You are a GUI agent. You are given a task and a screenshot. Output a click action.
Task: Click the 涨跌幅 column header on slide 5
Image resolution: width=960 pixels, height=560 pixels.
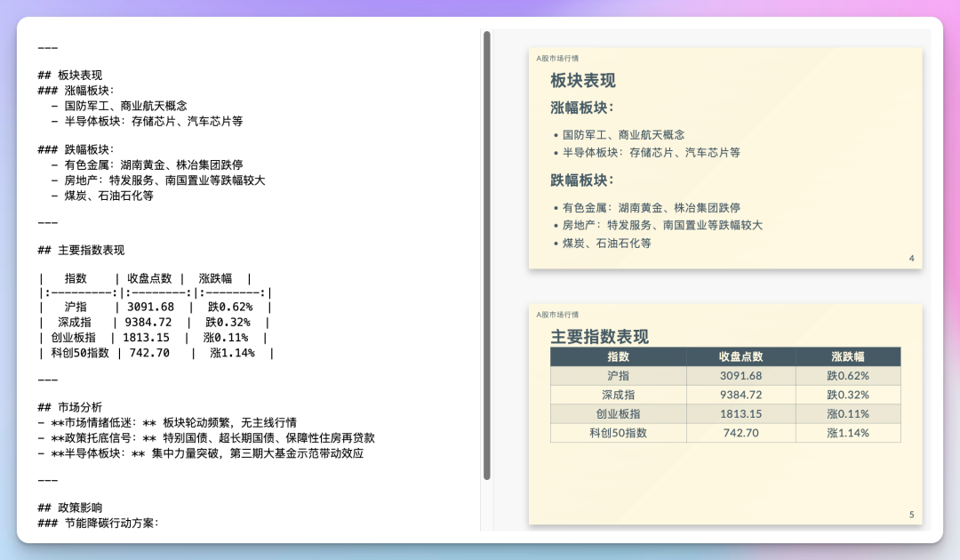tap(848, 356)
